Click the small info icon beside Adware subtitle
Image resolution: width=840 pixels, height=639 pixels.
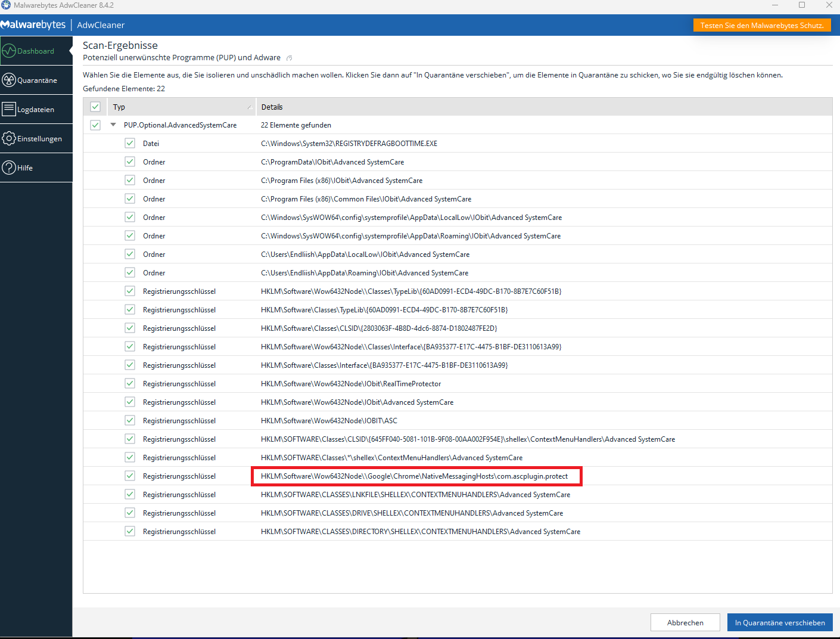coord(290,58)
